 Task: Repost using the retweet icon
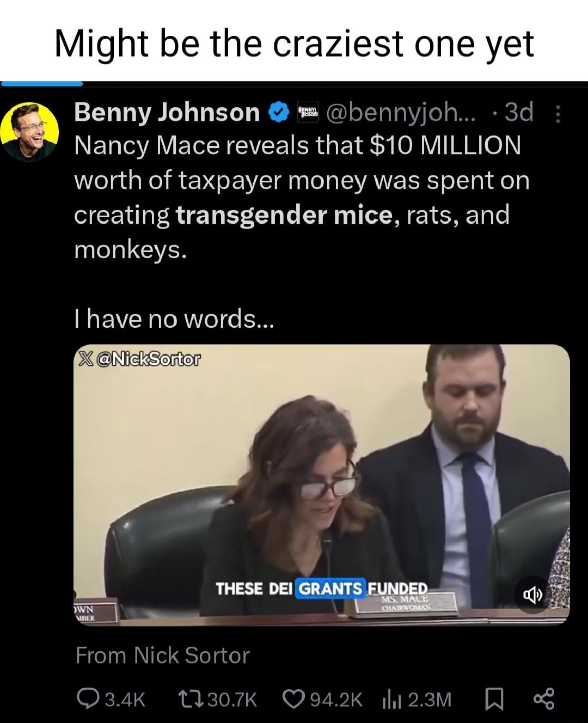click(x=189, y=699)
